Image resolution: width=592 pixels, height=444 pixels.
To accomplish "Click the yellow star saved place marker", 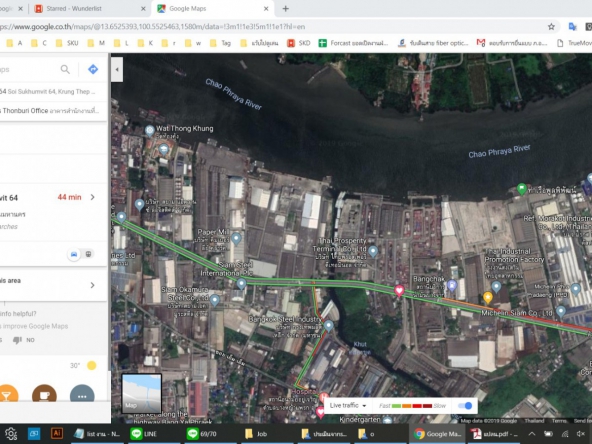I will 487,298.
